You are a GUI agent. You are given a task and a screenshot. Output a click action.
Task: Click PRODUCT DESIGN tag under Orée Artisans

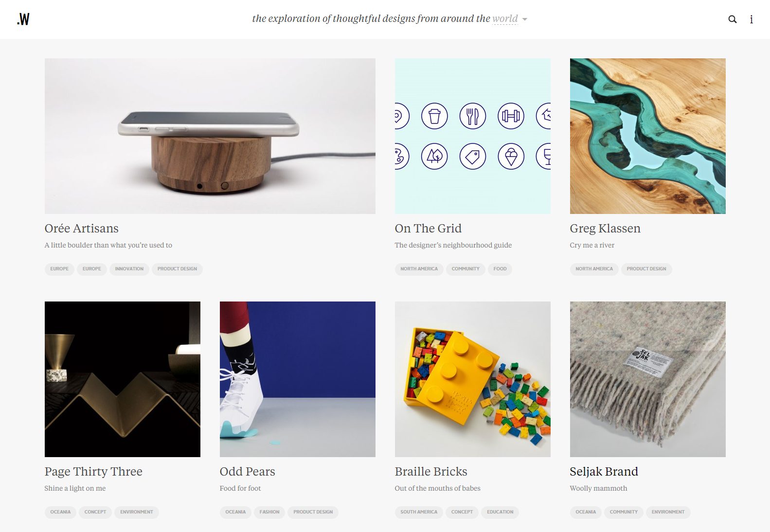click(x=177, y=269)
